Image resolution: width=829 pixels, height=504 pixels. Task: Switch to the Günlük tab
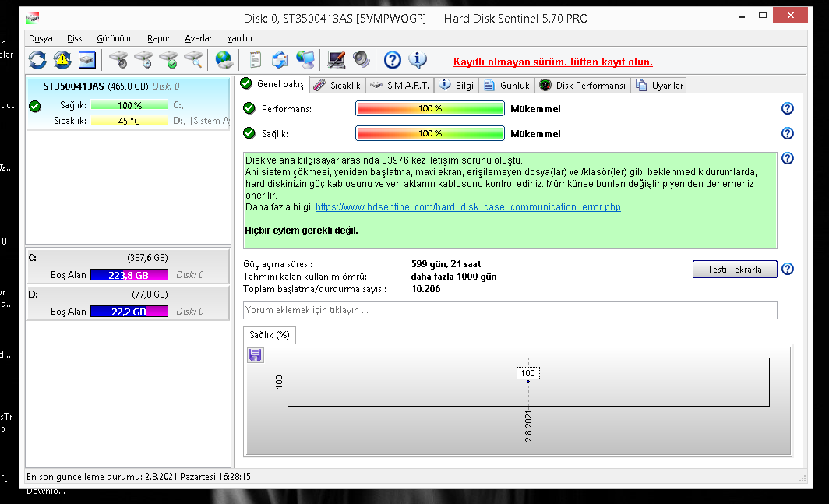coord(506,86)
